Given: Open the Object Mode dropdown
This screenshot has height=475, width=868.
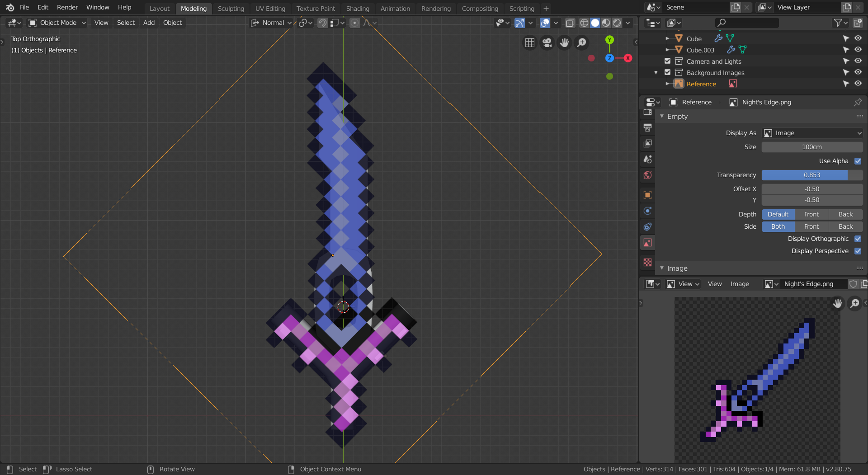Looking at the screenshot, I should click(57, 23).
